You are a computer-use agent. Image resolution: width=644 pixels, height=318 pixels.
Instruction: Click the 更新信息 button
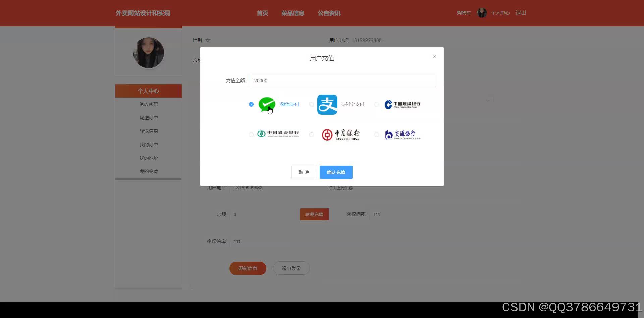[x=248, y=268]
